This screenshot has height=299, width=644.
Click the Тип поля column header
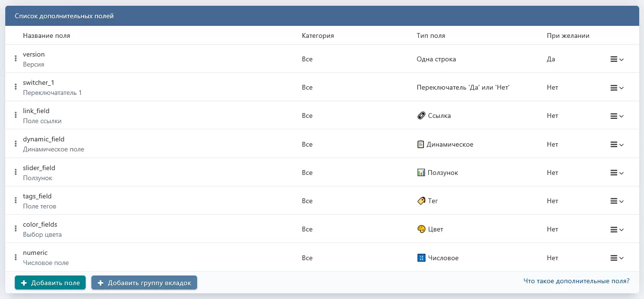coord(431,35)
